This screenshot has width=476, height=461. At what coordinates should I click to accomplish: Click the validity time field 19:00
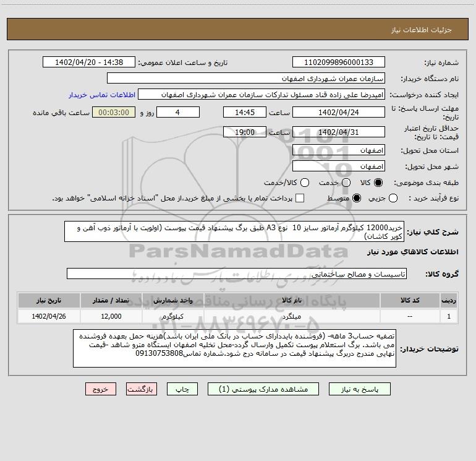tap(245, 132)
